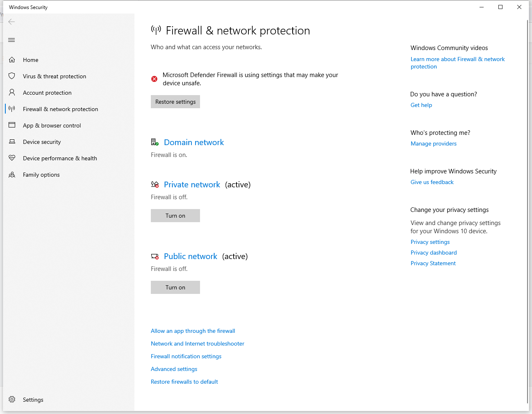This screenshot has height=414, width=532.
Task: Open the Domain network link
Action: point(194,142)
